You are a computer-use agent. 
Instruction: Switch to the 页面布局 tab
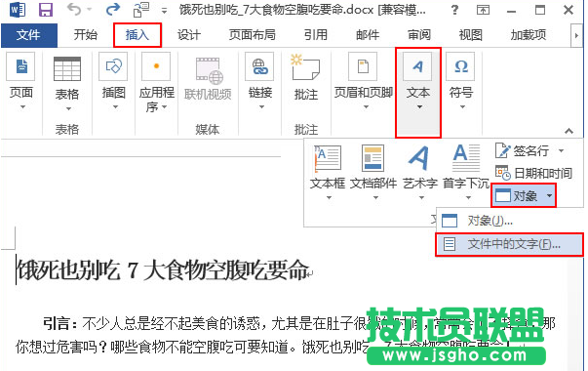click(x=252, y=35)
